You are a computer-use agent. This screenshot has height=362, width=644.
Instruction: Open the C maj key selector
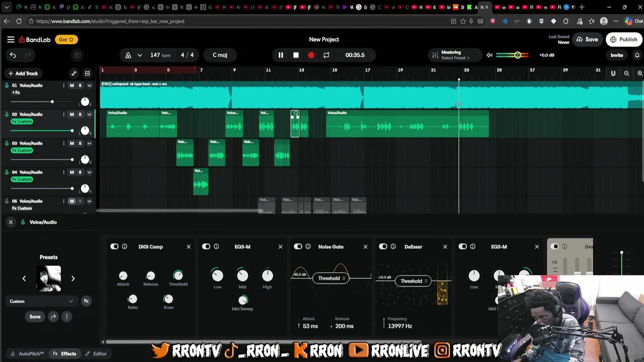point(220,55)
